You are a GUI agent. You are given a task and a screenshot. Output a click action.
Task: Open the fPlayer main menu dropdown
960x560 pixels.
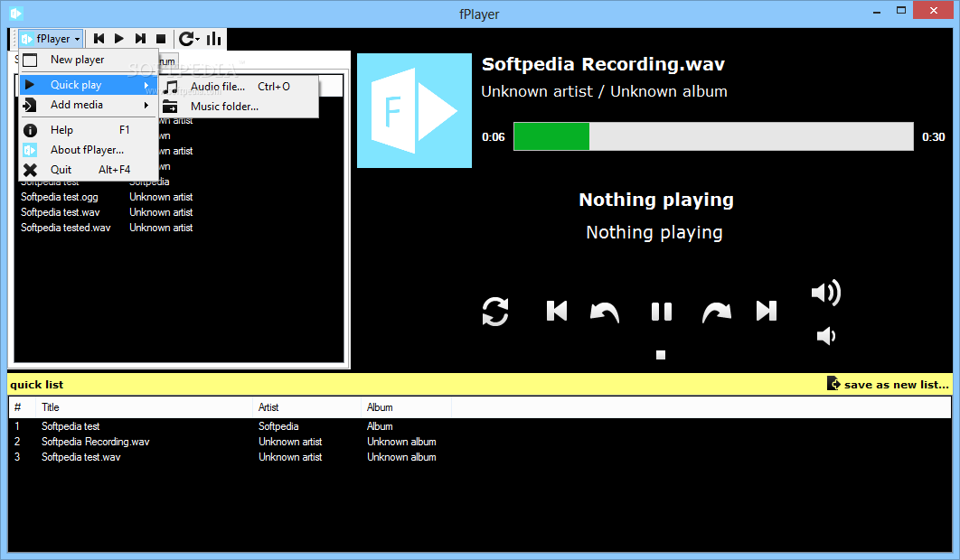pyautogui.click(x=51, y=39)
